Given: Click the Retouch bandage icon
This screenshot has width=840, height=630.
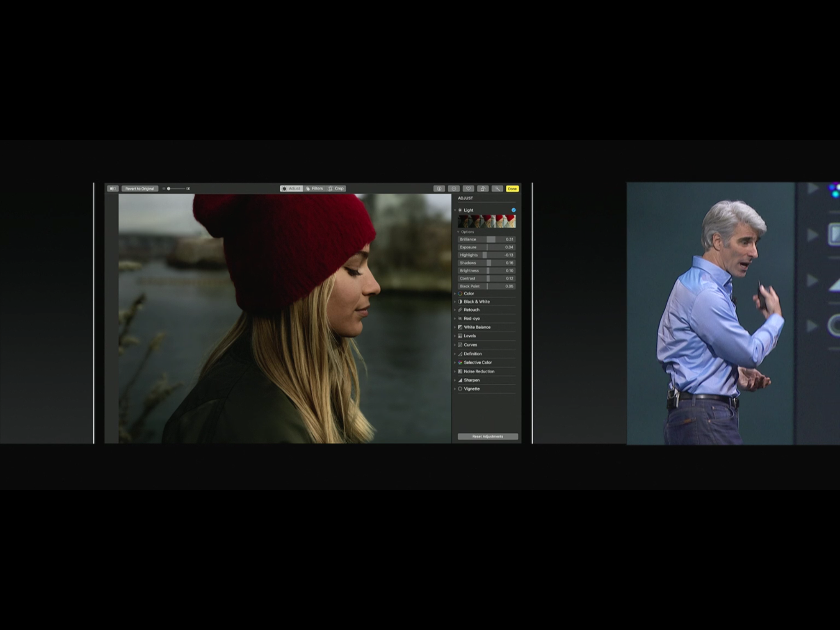Looking at the screenshot, I should [x=460, y=310].
